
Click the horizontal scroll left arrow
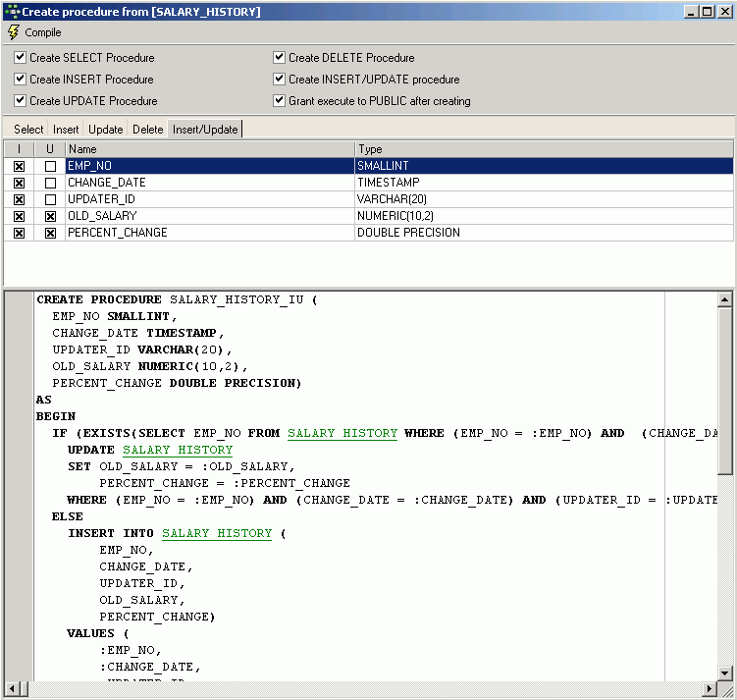[12, 689]
